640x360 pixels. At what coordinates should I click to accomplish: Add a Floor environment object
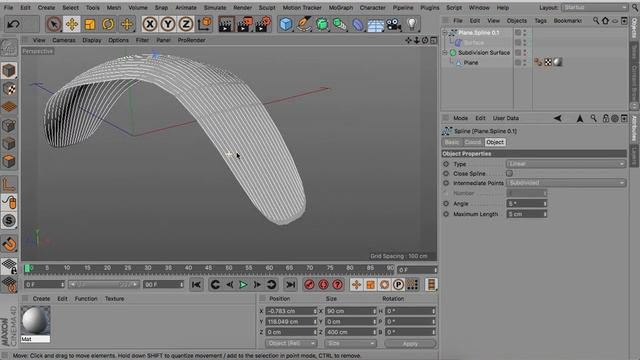pyautogui.click(x=376, y=24)
